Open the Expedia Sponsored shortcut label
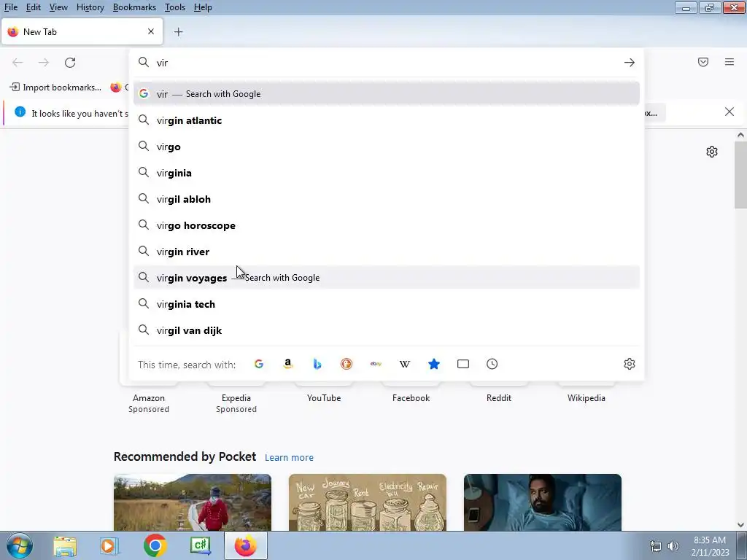This screenshot has width=747, height=560. 236,403
